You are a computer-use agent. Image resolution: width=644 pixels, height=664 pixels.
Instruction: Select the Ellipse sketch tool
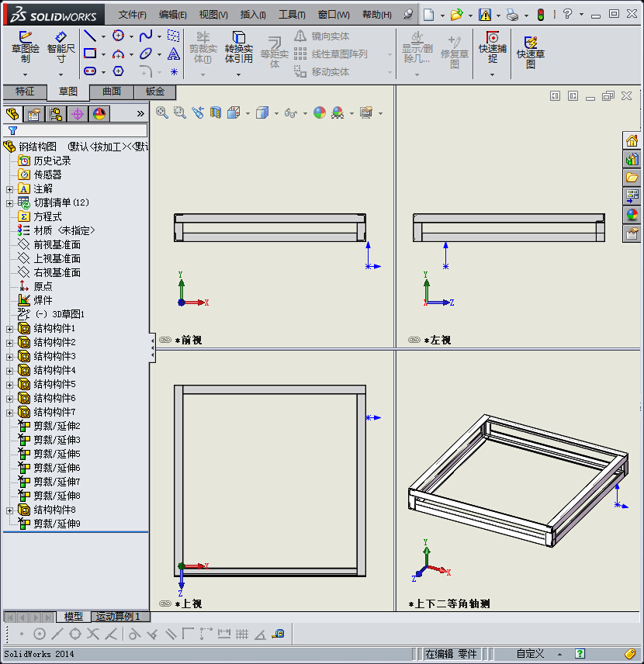pyautogui.click(x=146, y=54)
